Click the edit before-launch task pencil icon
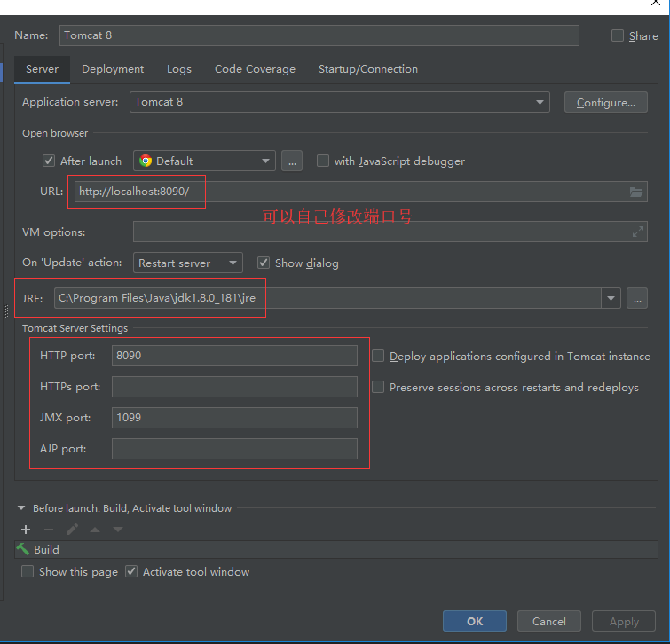Image resolution: width=670 pixels, height=644 pixels. coord(72,530)
